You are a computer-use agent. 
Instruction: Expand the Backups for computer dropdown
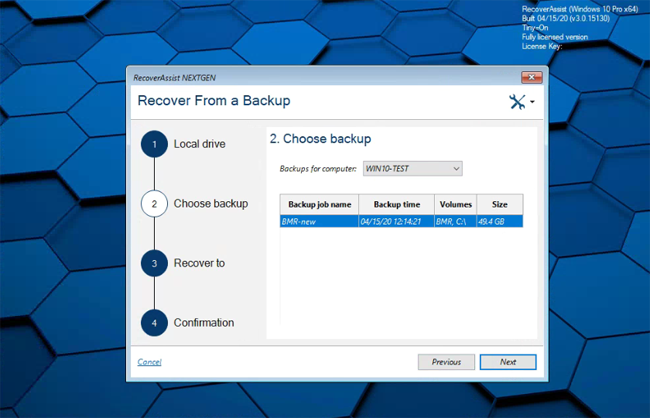tap(412, 169)
